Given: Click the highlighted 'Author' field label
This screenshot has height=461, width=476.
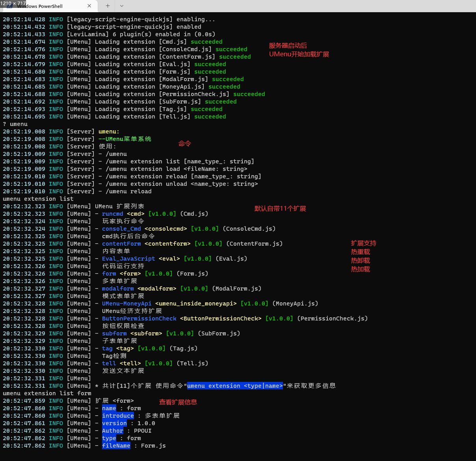Looking at the screenshot, I should pos(112,431).
